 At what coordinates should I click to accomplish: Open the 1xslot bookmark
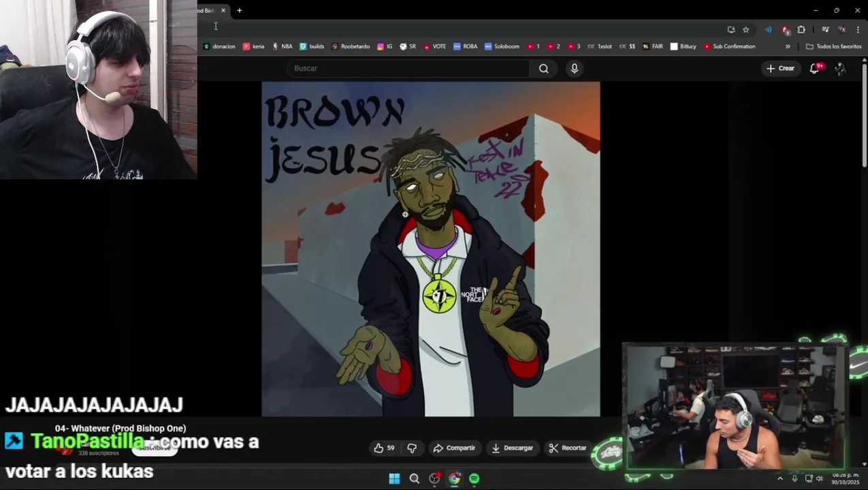pos(600,46)
